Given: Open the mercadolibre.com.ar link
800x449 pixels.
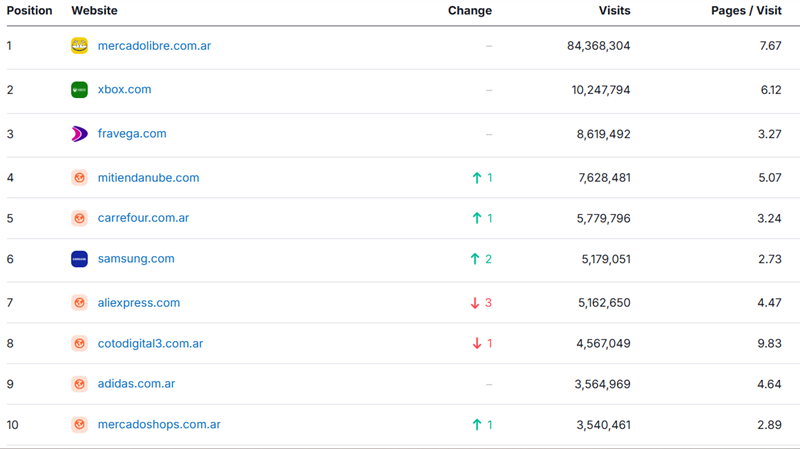Looking at the screenshot, I should 154,46.
